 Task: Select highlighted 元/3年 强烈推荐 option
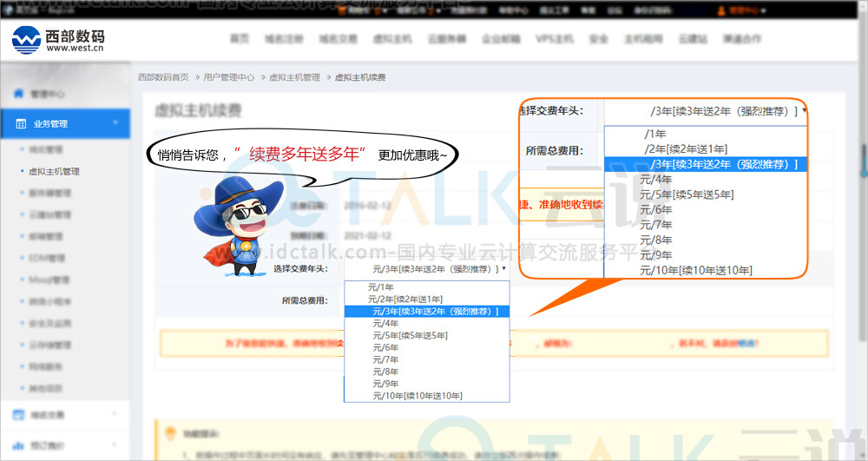coord(426,312)
